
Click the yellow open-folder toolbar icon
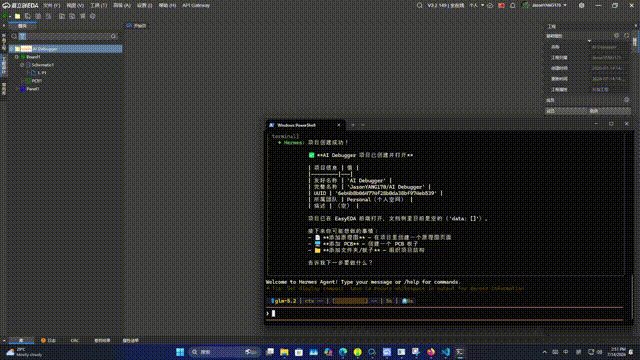(x=18, y=16)
